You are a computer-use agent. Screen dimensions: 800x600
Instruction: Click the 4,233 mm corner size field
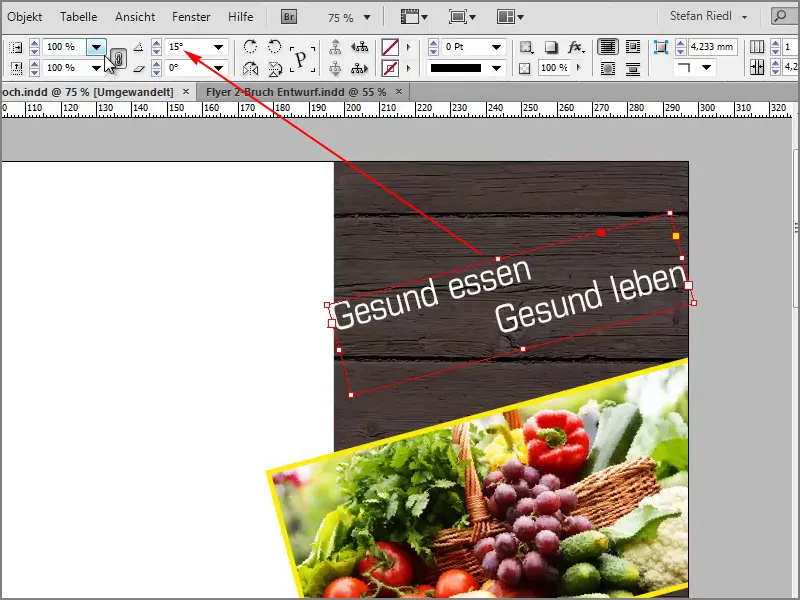(712, 47)
